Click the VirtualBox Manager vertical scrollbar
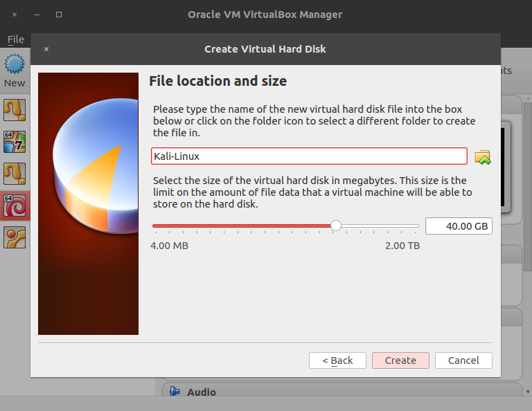This screenshot has width=532, height=411. point(528,186)
